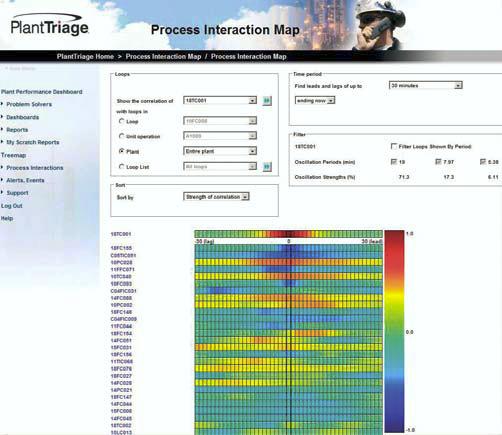This screenshot has width=502, height=435.
Task: Toggle the 0.38 oscillation period checkbox
Action: point(483,162)
